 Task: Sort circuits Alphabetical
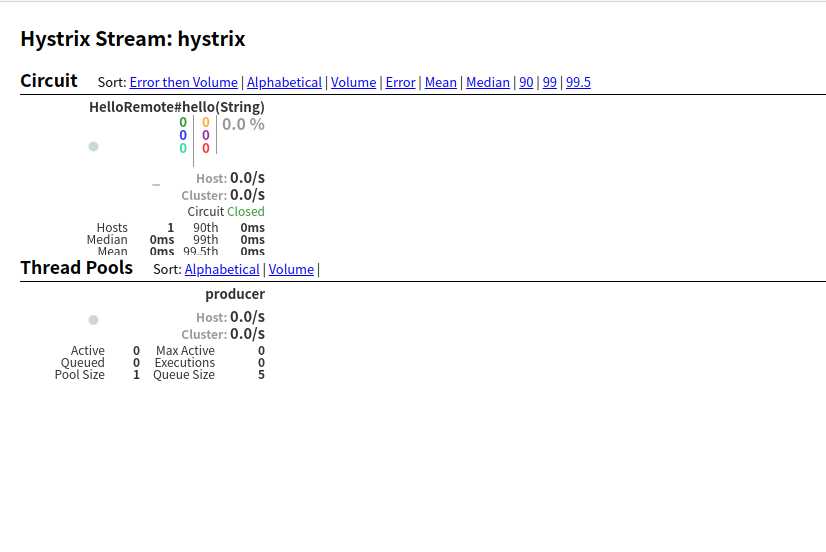click(x=284, y=82)
